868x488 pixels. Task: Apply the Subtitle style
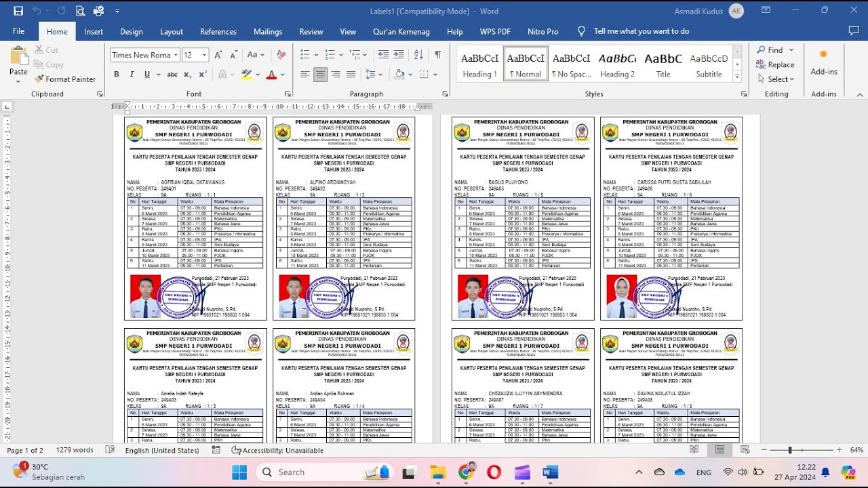click(709, 64)
